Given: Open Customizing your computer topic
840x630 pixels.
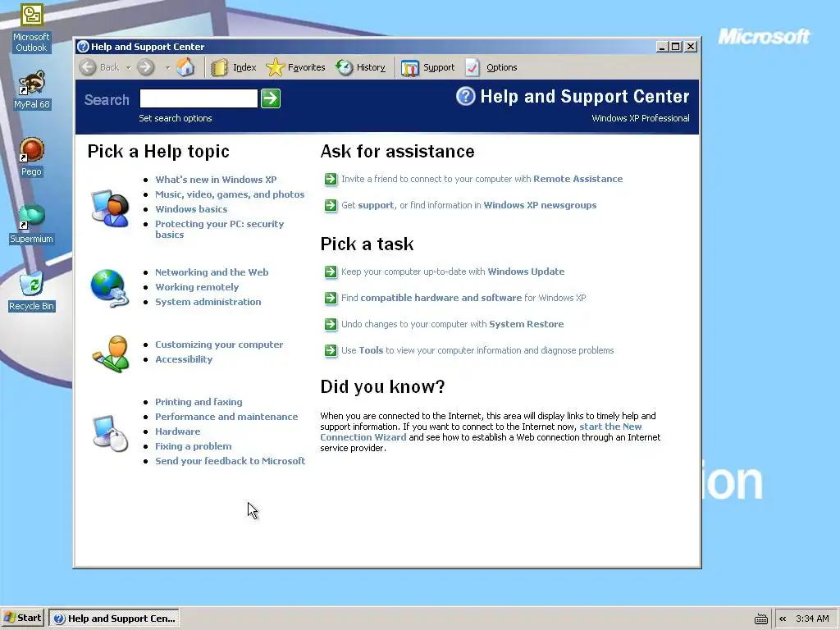Looking at the screenshot, I should tap(219, 345).
